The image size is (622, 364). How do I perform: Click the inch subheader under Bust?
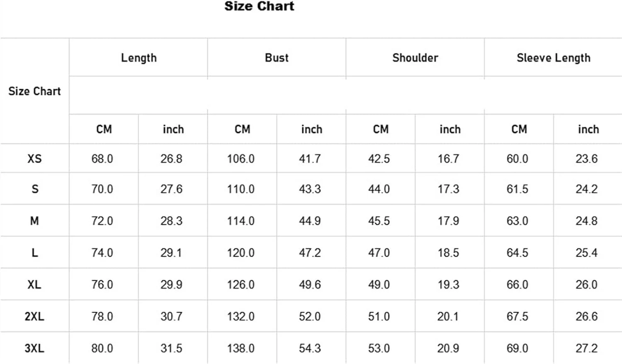[311, 129]
